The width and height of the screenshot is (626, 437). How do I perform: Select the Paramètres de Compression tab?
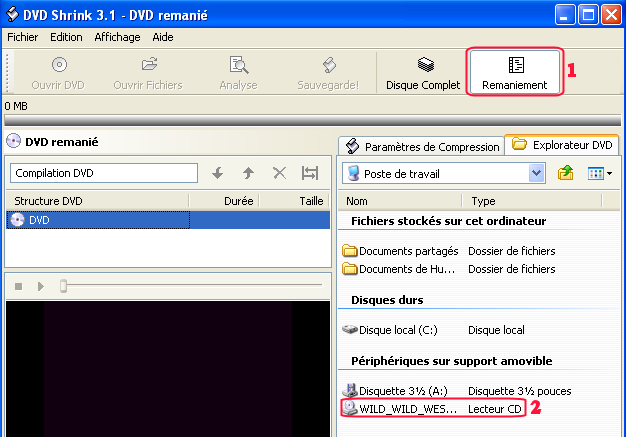[x=422, y=146]
